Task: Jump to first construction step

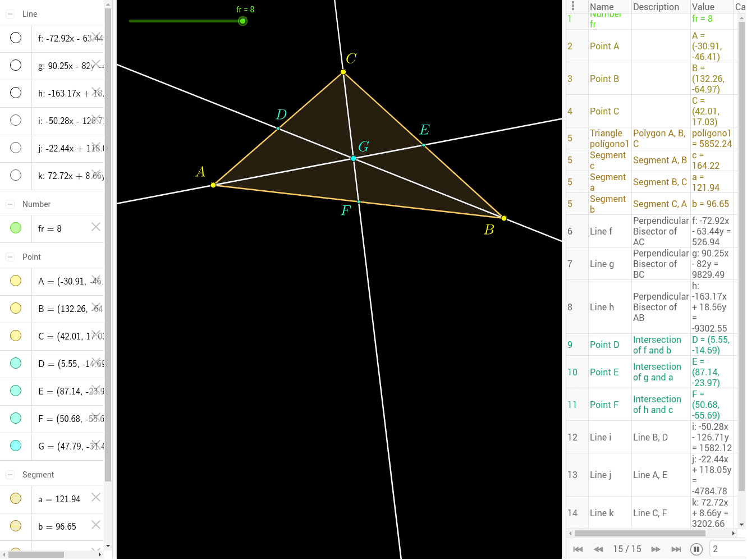Action: 578,549
